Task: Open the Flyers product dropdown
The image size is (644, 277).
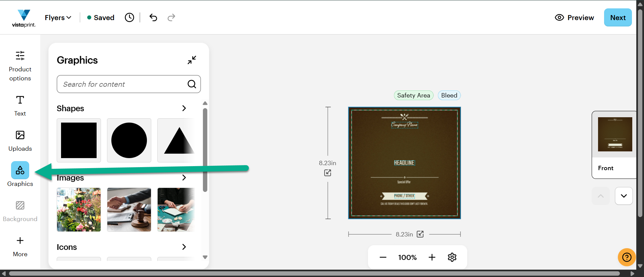Action: point(58,17)
